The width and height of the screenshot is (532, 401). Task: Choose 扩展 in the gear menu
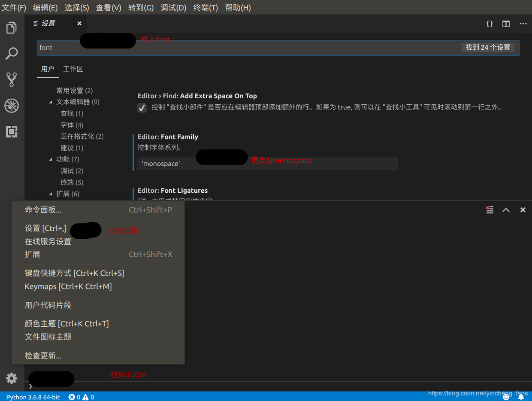pos(99,255)
